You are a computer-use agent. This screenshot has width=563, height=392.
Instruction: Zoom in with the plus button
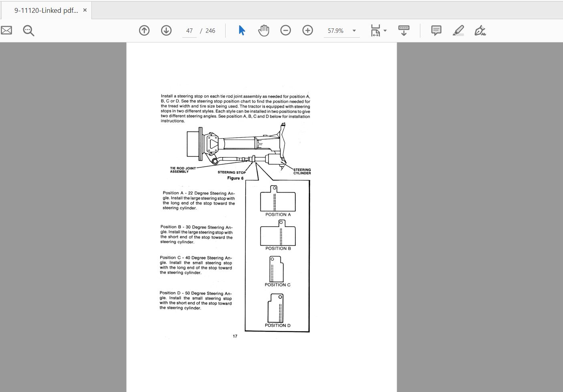[308, 30]
